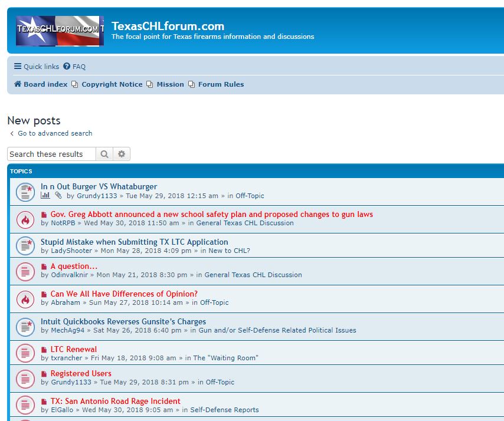
Task: Click the hot topic flame icon for Gov. Greg Abbott thread
Action: tap(25, 219)
